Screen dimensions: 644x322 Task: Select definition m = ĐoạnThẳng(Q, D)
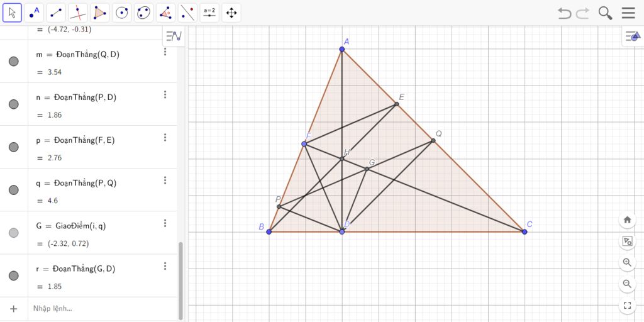pos(77,55)
